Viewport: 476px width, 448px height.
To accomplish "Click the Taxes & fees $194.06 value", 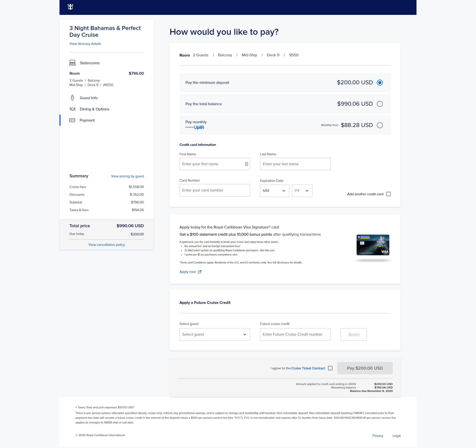I will click(x=138, y=210).
